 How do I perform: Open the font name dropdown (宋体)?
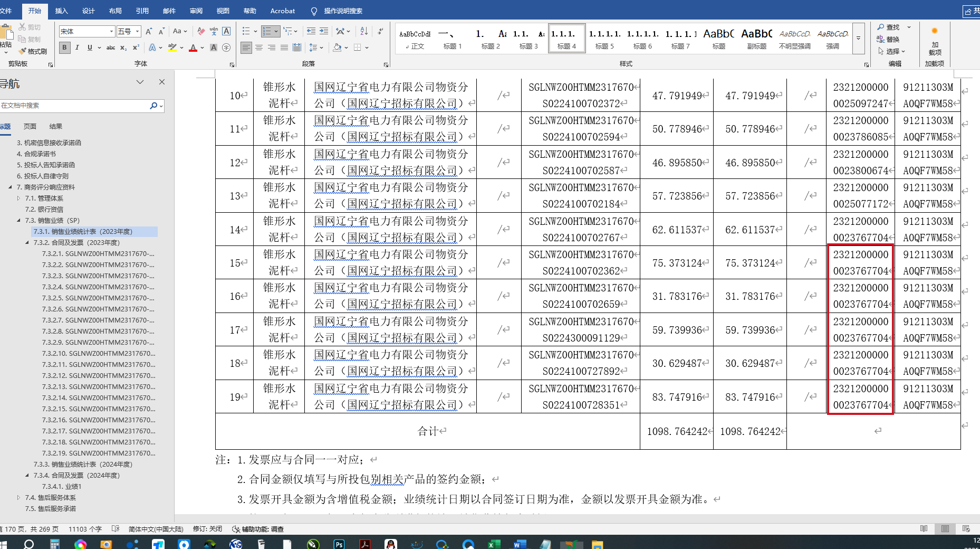(x=112, y=32)
